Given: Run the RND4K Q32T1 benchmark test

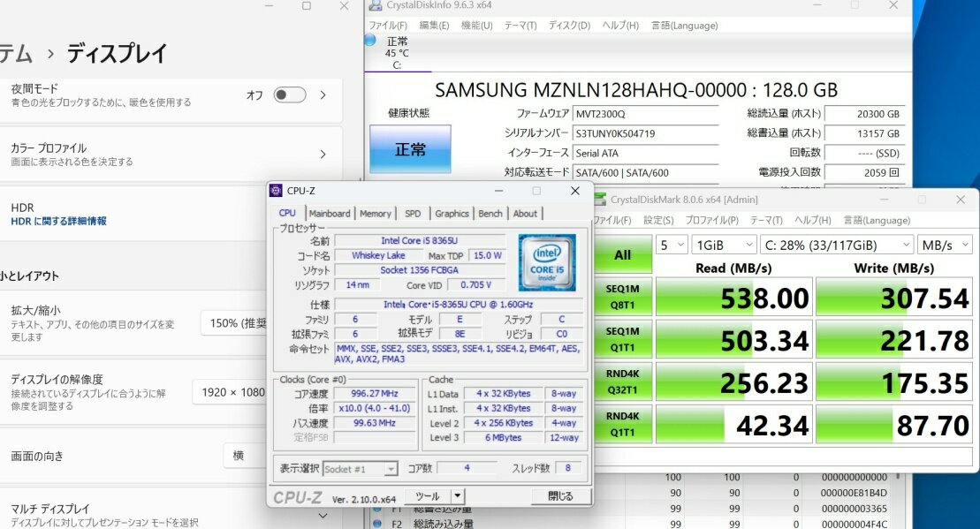Looking at the screenshot, I should point(623,383).
